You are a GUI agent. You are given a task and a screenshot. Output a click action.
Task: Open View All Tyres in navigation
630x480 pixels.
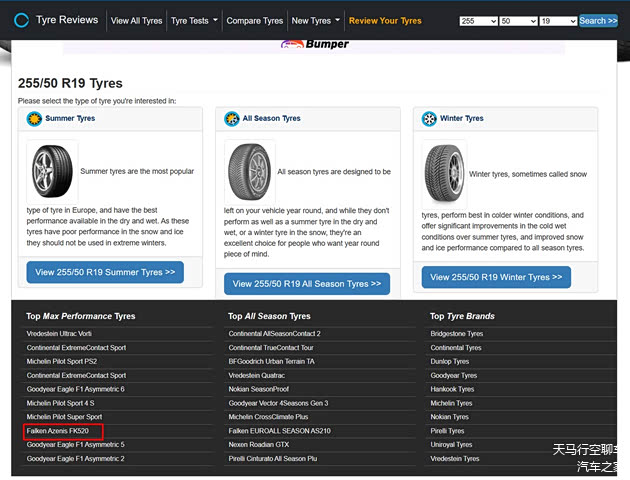pyautogui.click(x=136, y=21)
